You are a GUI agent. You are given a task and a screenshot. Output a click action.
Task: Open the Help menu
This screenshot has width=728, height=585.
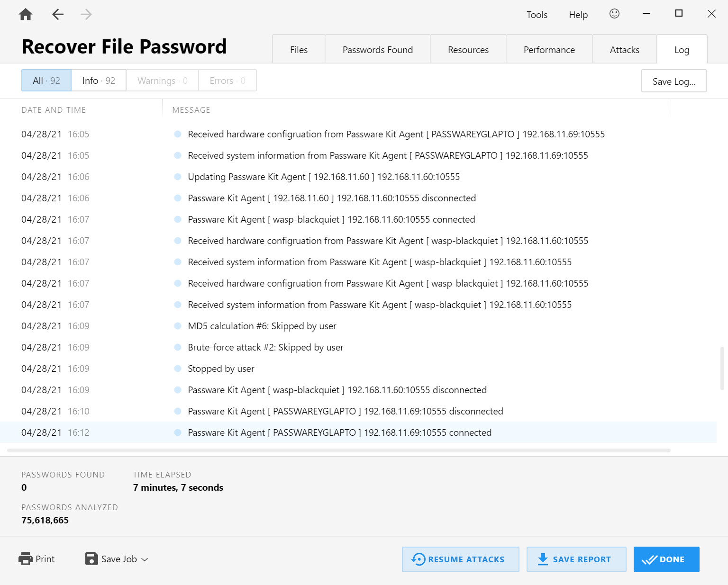tap(578, 15)
